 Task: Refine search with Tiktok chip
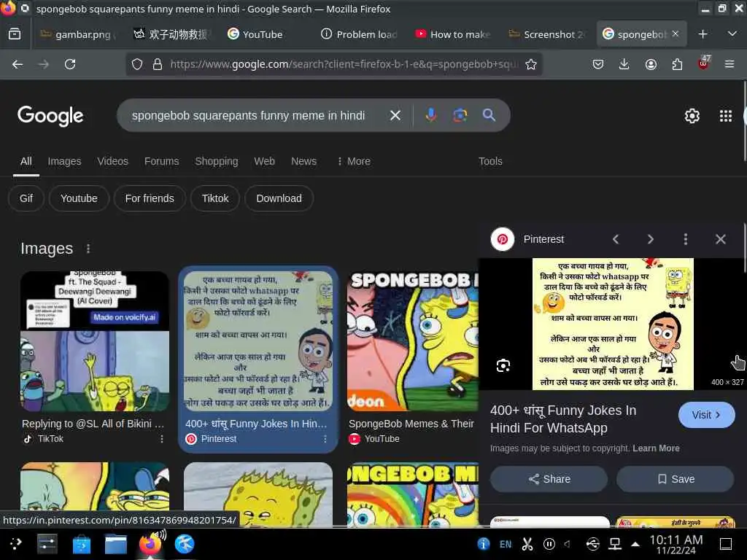[x=215, y=198]
